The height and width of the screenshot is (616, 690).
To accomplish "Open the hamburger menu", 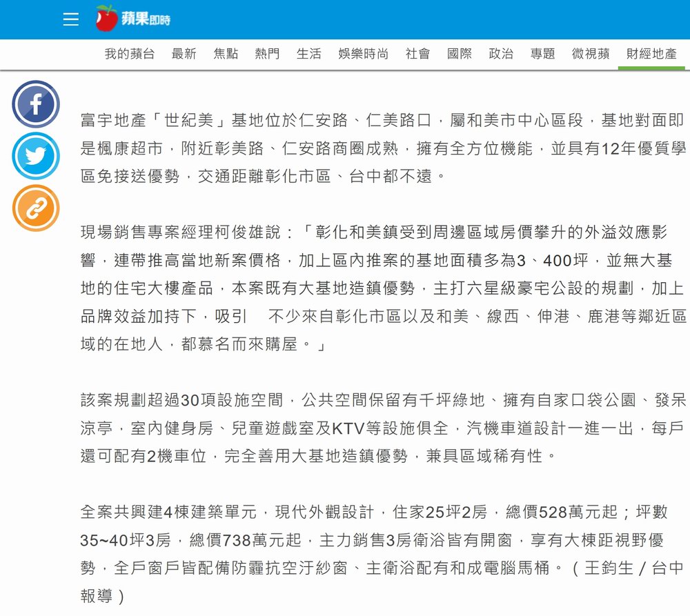I will point(71,19).
